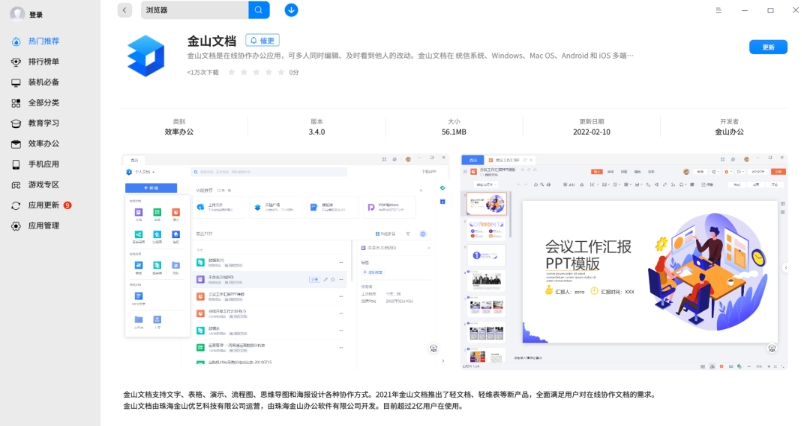Go back with the back arrow button
The height and width of the screenshot is (426, 802).
(125, 10)
